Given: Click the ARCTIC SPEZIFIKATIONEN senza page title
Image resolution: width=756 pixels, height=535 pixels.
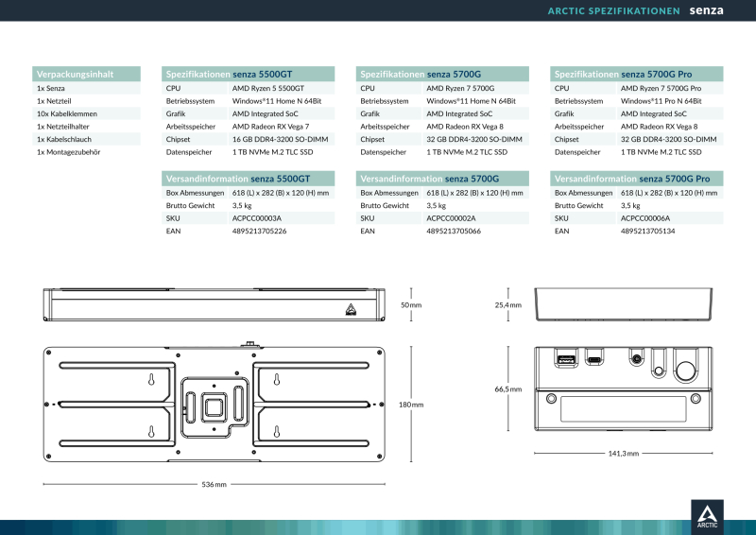Looking at the screenshot, I should 635,11.
